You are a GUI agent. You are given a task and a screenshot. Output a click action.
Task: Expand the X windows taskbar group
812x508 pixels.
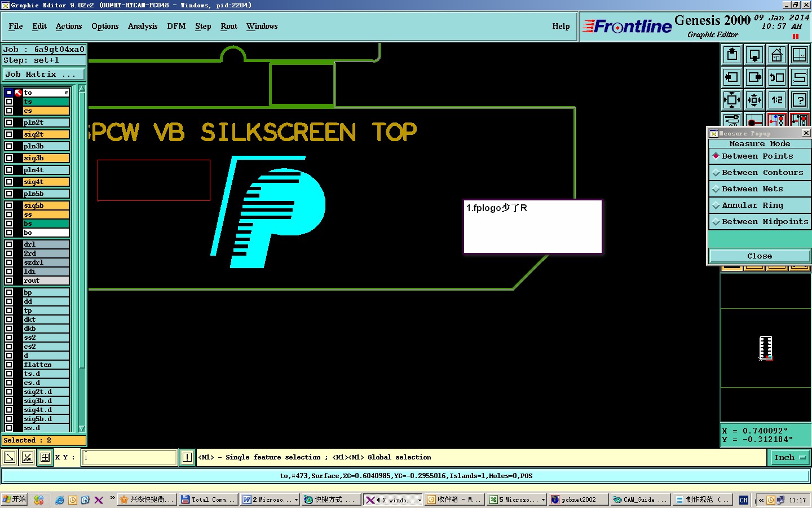420,500
